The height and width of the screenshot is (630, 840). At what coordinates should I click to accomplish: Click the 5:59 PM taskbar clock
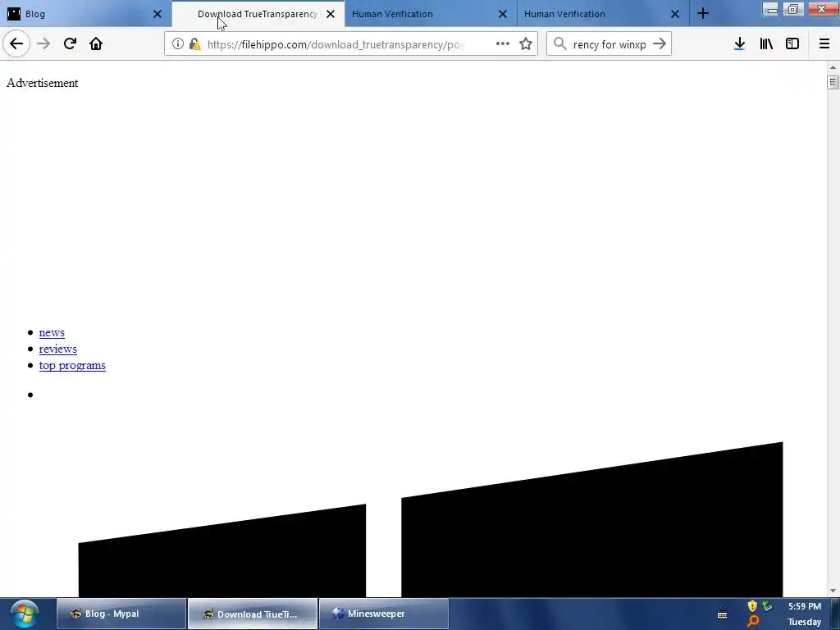[x=804, y=606]
